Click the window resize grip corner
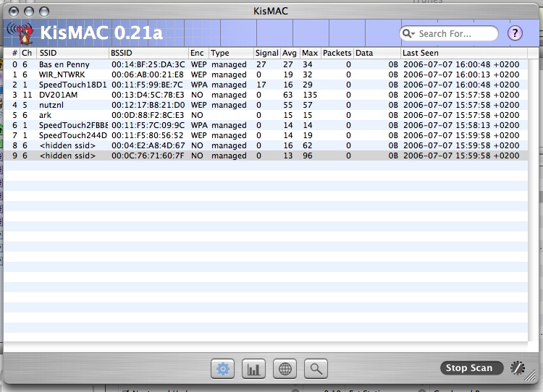Image resolution: width=543 pixels, height=392 pixels. (531, 375)
